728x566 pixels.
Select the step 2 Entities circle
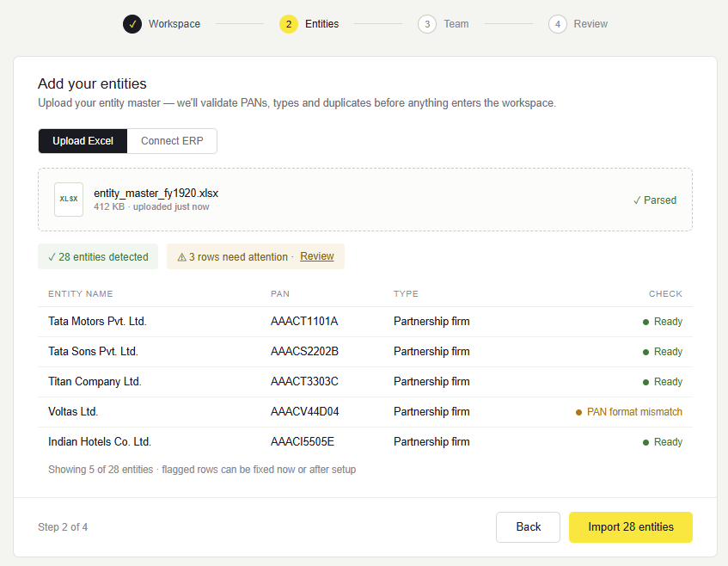pos(288,24)
